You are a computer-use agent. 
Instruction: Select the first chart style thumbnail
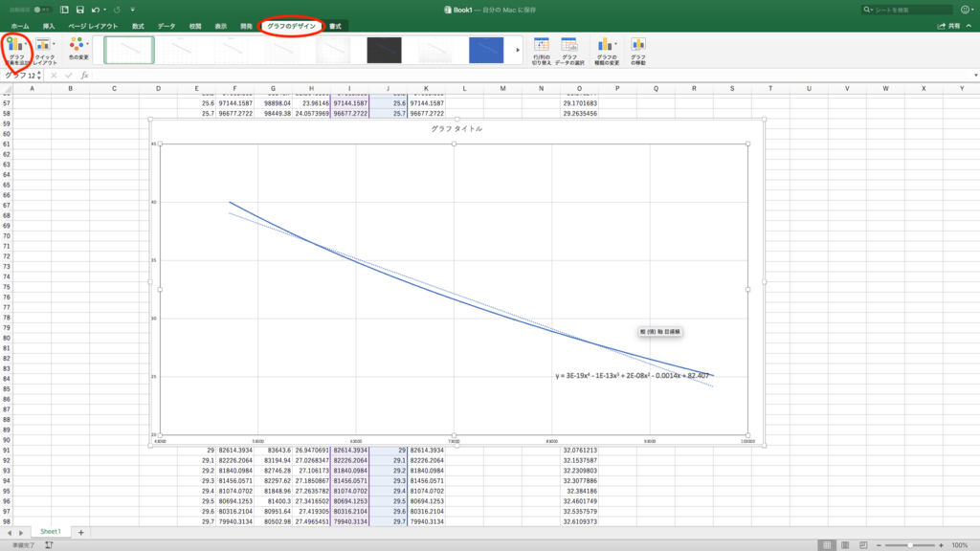point(129,50)
